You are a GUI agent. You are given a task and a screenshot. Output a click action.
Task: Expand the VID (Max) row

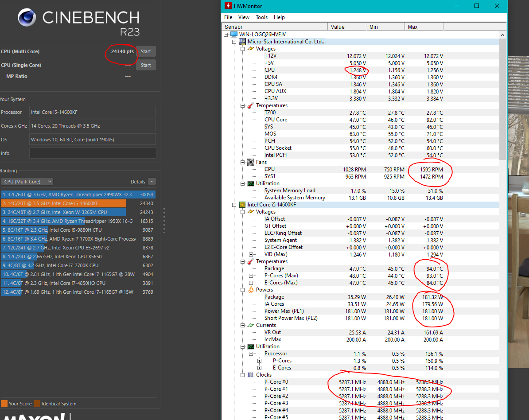coord(251,254)
